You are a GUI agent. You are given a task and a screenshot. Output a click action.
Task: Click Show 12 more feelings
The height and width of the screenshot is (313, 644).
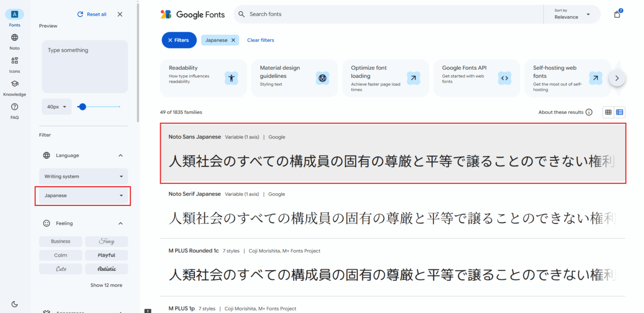pyautogui.click(x=106, y=285)
